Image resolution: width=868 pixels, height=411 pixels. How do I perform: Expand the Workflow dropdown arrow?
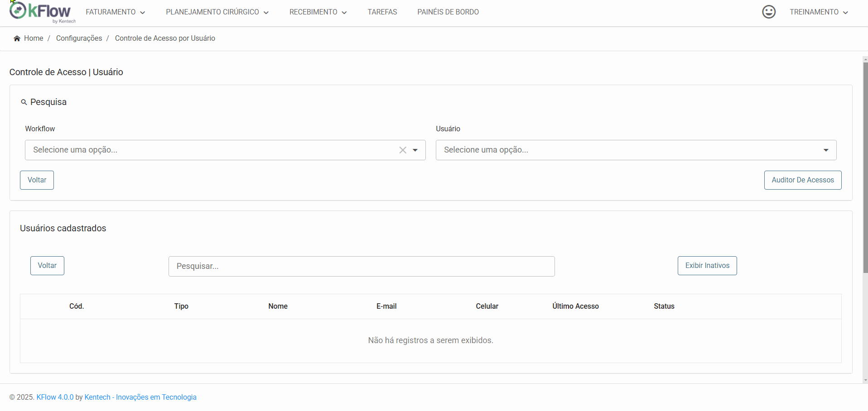415,150
